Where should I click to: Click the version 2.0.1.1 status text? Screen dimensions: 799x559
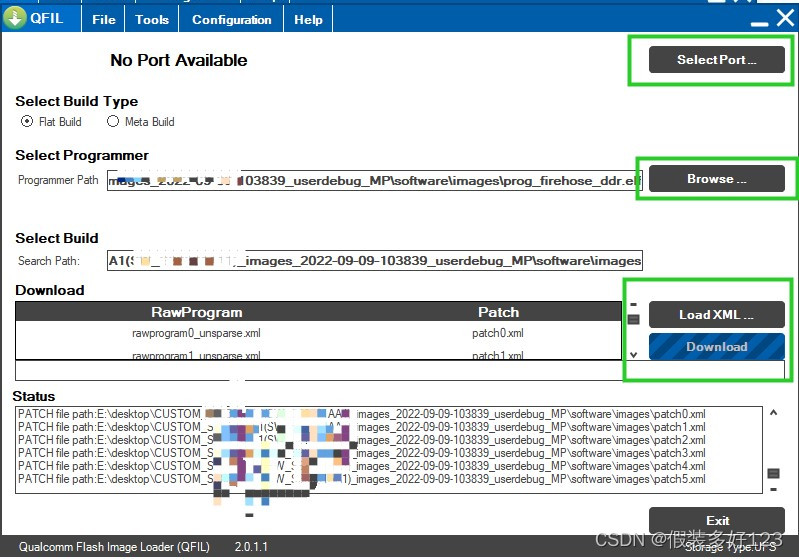pos(251,547)
